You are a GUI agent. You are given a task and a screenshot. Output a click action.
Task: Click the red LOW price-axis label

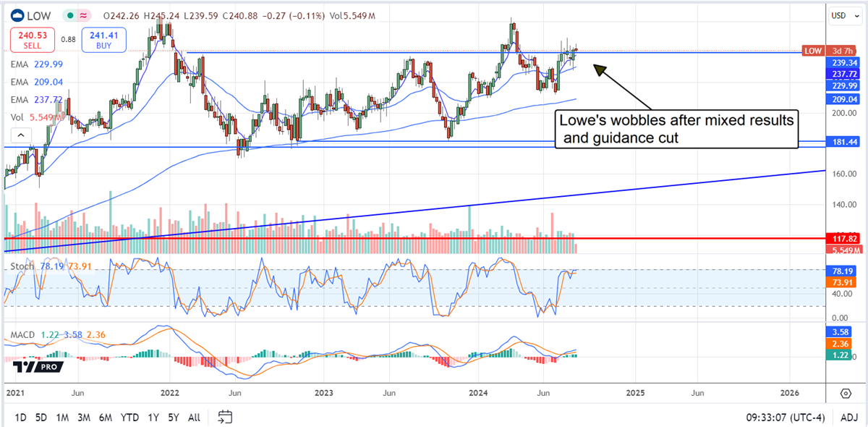click(814, 51)
